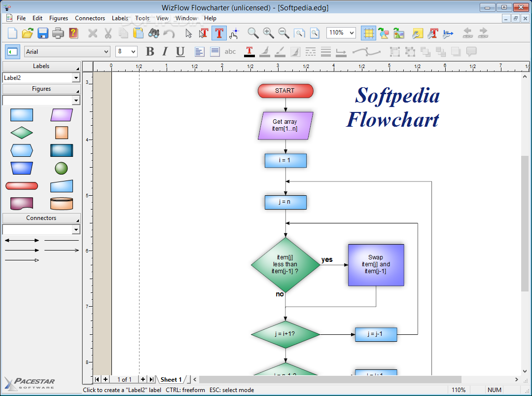Open the File menu
Image resolution: width=532 pixels, height=396 pixels.
click(21, 18)
